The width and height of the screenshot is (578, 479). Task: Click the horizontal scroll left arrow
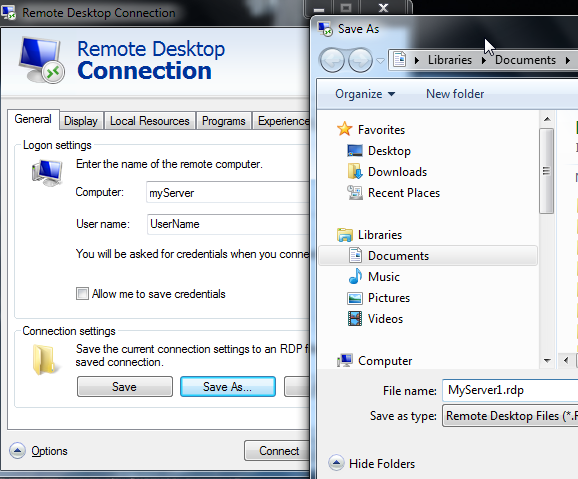coord(566,360)
